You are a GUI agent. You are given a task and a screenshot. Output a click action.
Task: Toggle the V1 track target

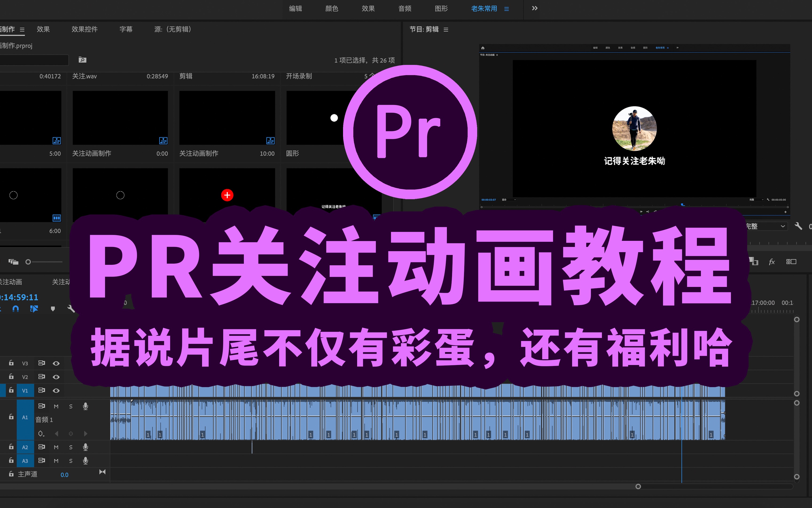25,390
